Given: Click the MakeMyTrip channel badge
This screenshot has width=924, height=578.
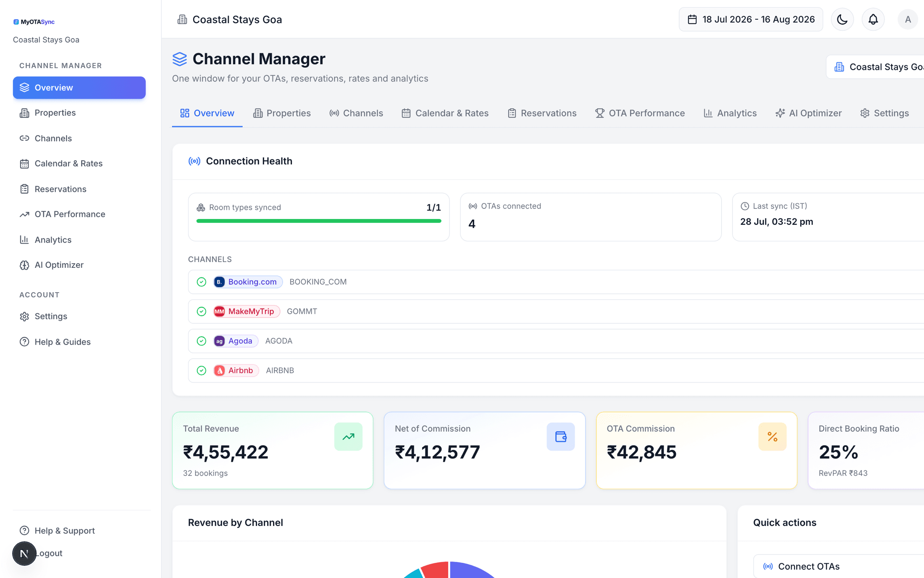Looking at the screenshot, I should pyautogui.click(x=247, y=311).
